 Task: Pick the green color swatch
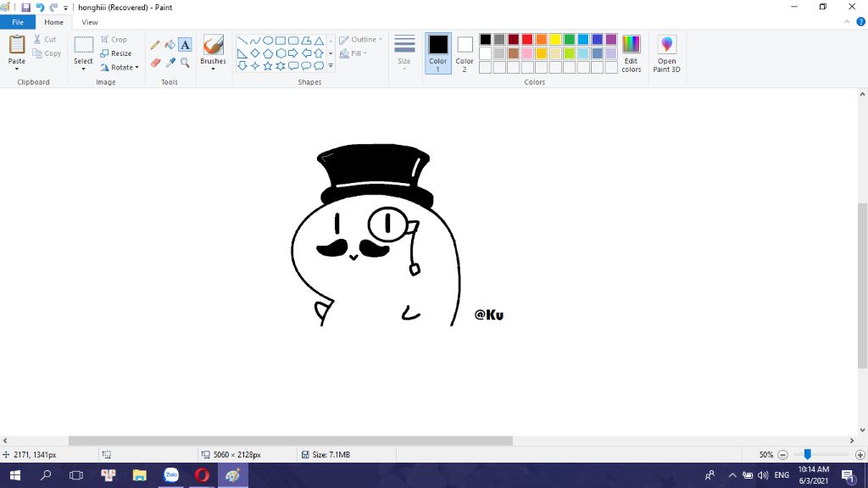569,39
